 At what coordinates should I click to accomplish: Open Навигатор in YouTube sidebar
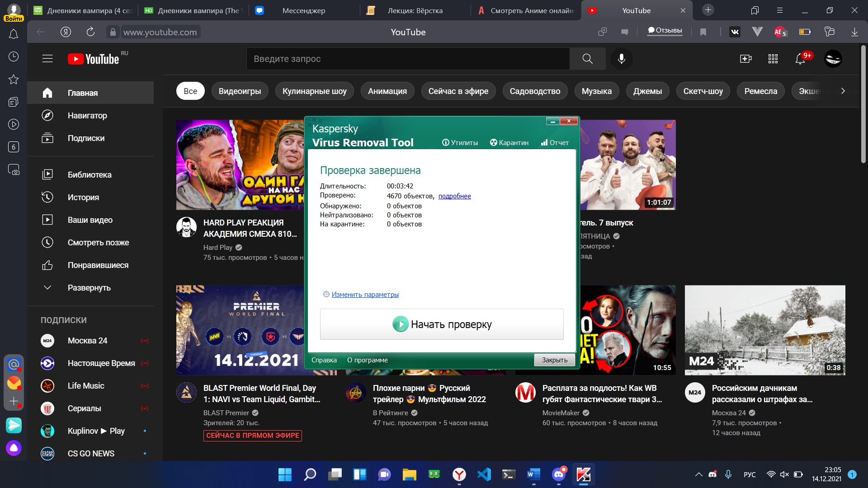click(x=90, y=115)
